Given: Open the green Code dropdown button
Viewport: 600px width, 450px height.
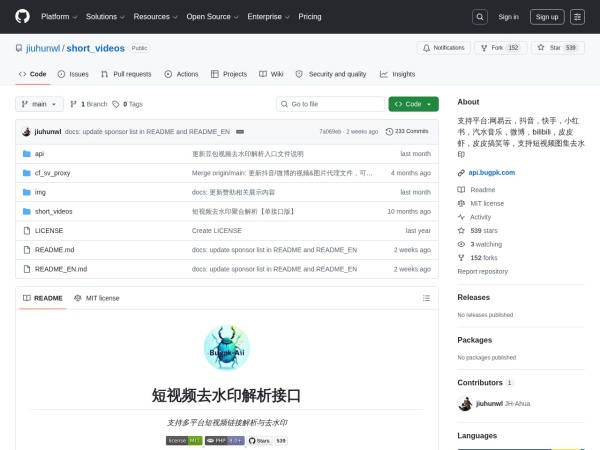Looking at the screenshot, I should coord(414,104).
